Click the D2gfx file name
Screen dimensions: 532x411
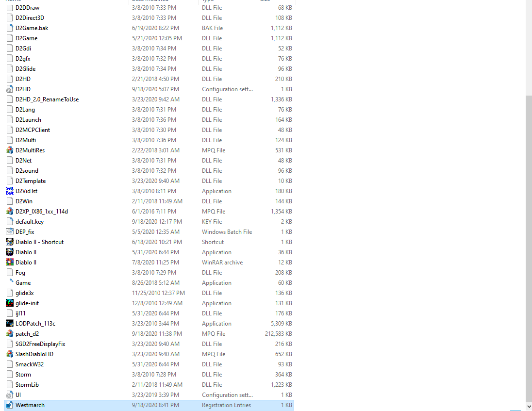[23, 59]
